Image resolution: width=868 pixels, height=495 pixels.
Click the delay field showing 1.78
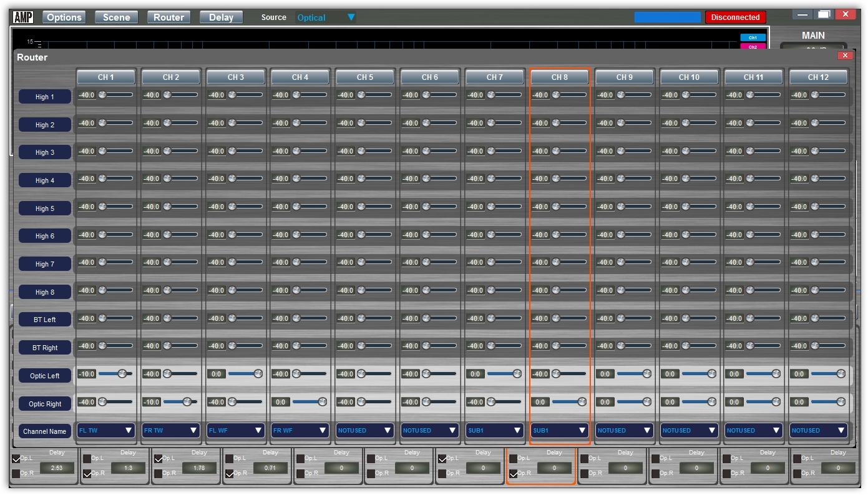(x=199, y=468)
